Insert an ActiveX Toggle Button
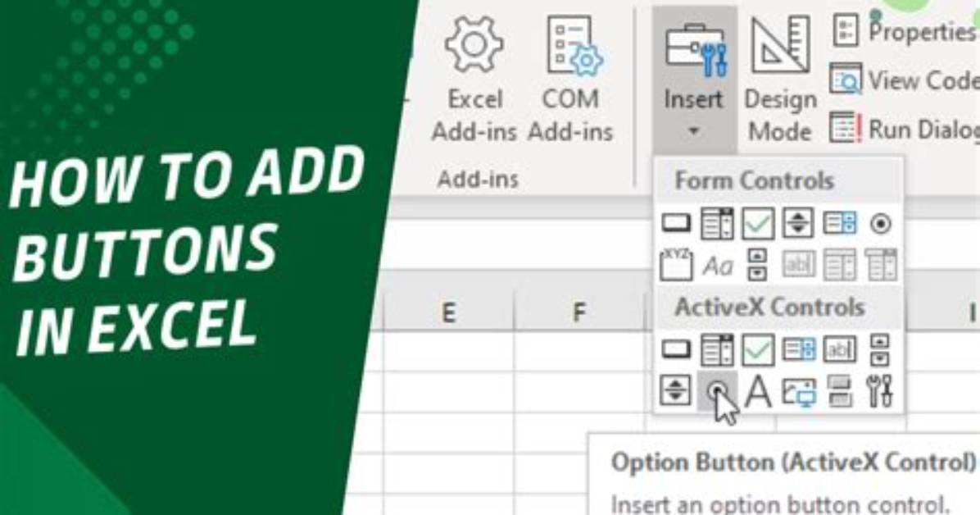980x515 pixels. pos(839,391)
